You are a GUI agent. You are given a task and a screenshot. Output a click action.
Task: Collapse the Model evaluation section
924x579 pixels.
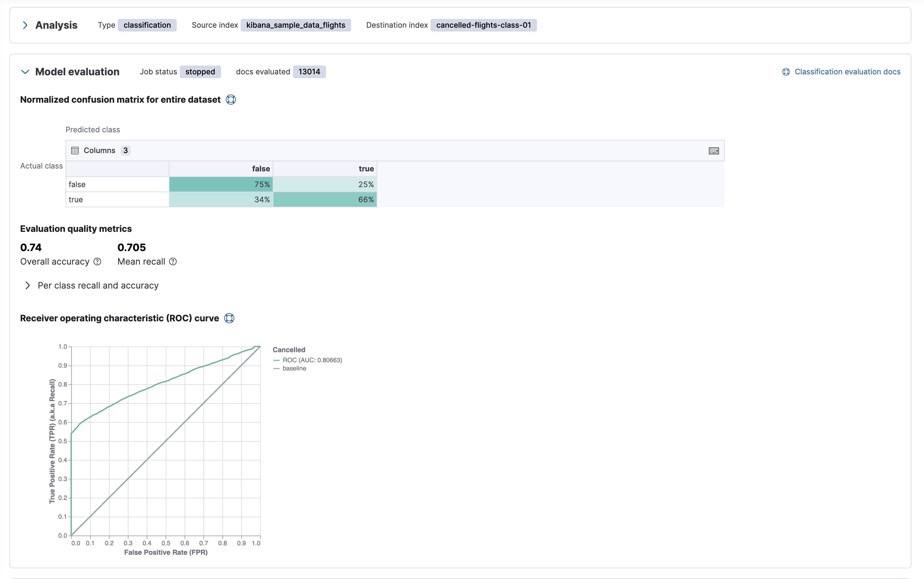pos(25,72)
